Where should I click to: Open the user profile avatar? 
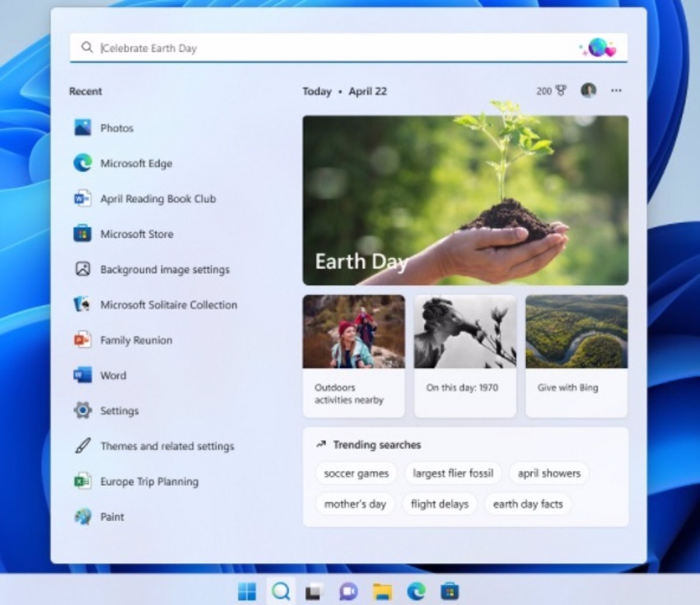[x=588, y=91]
